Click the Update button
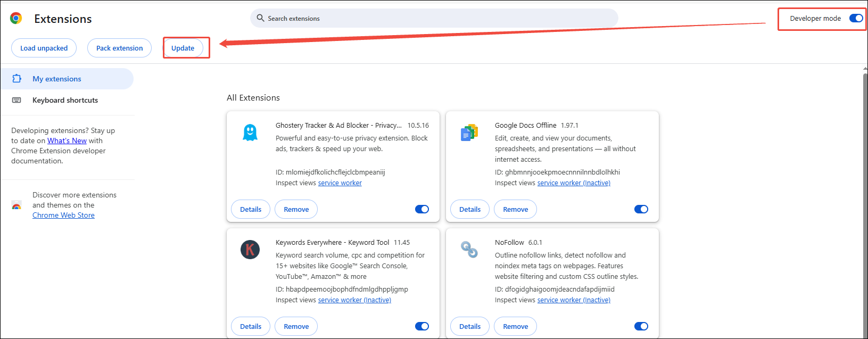This screenshot has width=868, height=339. [183, 48]
